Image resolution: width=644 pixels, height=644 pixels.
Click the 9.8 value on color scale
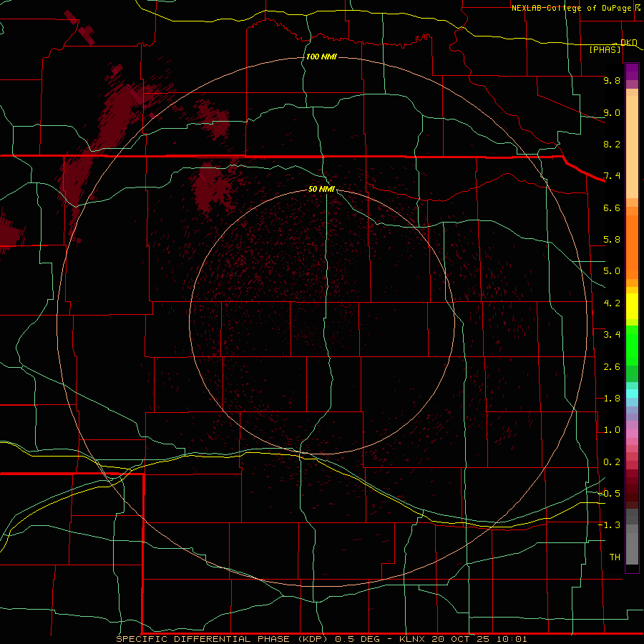pos(612,80)
